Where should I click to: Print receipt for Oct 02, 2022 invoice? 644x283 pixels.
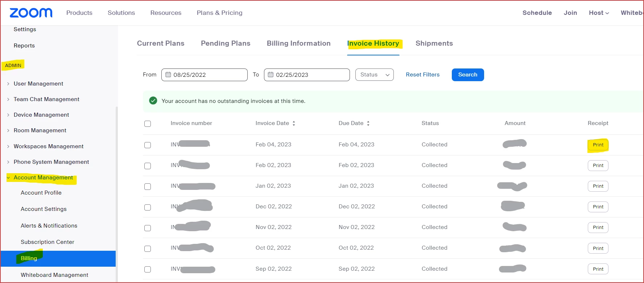click(x=598, y=249)
